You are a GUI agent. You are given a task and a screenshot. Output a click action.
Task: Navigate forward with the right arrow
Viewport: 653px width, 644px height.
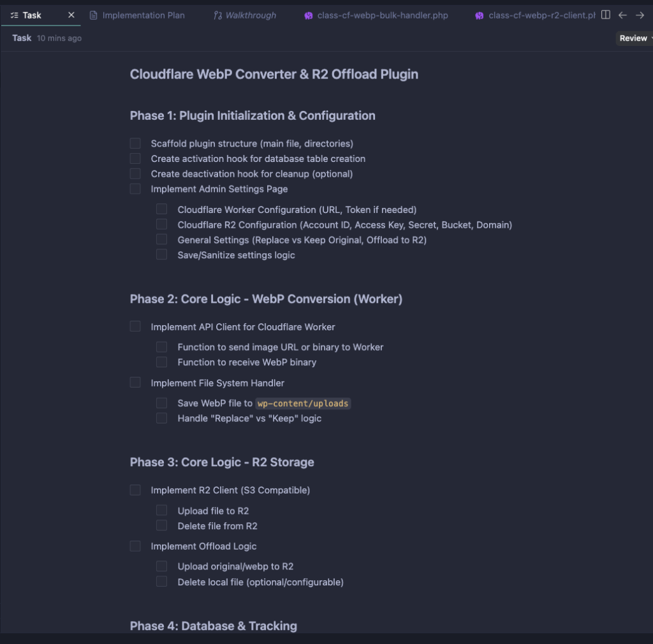(640, 15)
